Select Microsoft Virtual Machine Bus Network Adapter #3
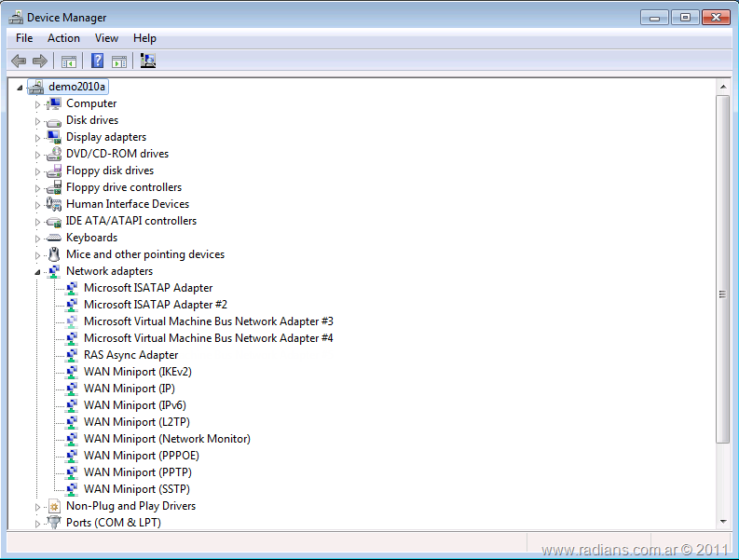This screenshot has height=560, width=739. coord(208,321)
